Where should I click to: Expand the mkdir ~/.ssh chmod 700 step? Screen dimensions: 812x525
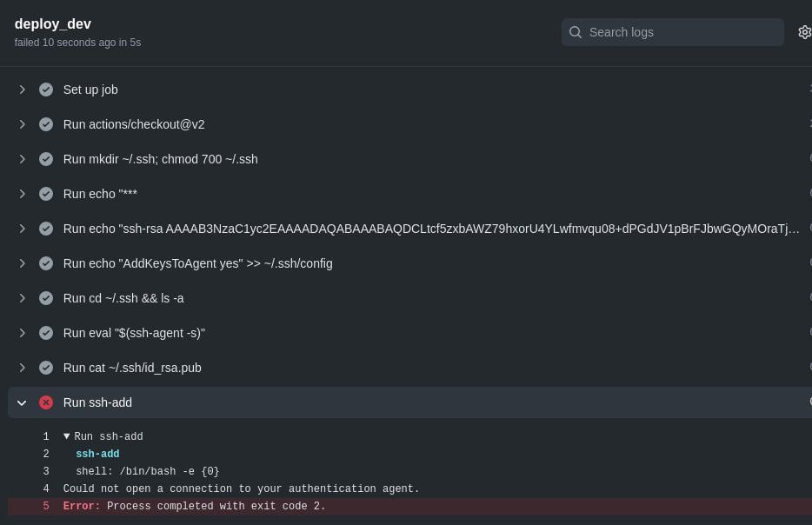22,159
